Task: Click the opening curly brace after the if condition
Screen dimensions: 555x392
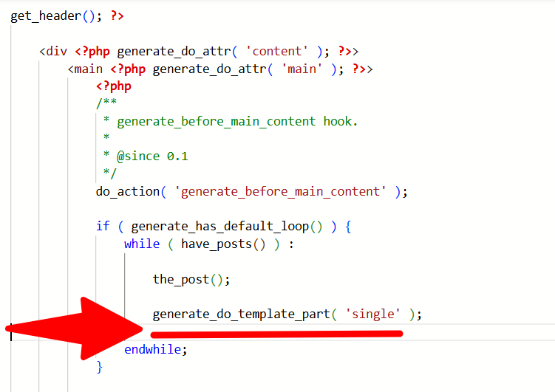Action: pos(348,226)
